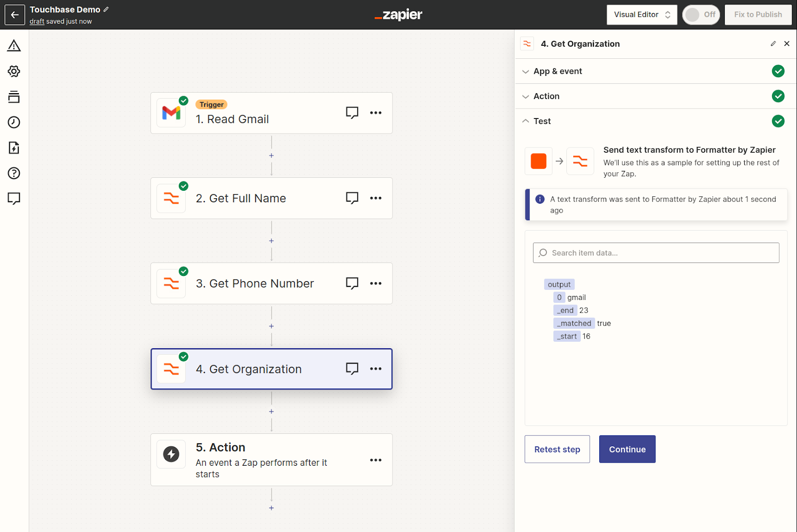Open more options for Get Phone Number step
The height and width of the screenshot is (532, 797).
point(376,283)
